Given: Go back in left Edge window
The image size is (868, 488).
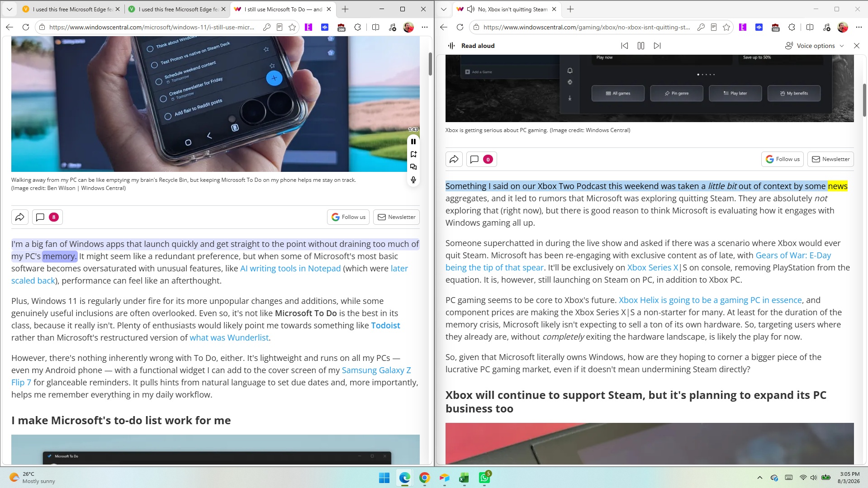Looking at the screenshot, I should tap(9, 27).
